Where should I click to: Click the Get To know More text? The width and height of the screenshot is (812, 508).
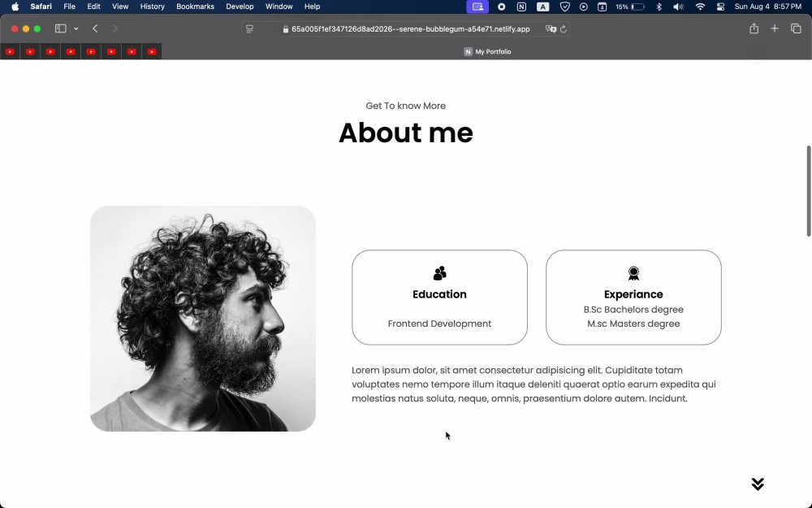click(405, 106)
